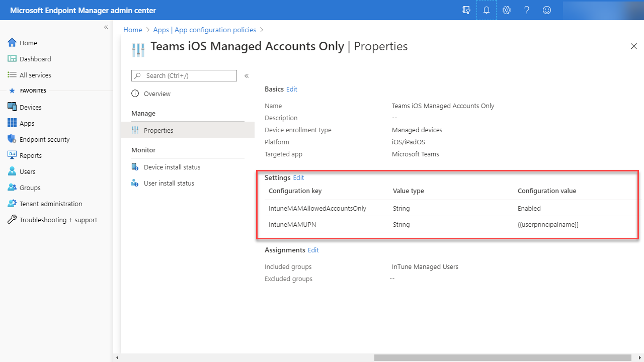Click the Home house icon in sidebar
The width and height of the screenshot is (644, 362).
point(12,43)
